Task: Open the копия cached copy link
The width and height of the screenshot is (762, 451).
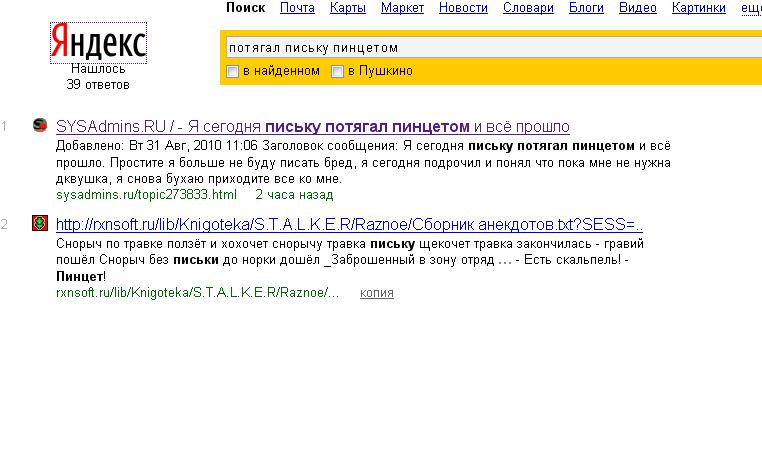Action: point(377,293)
